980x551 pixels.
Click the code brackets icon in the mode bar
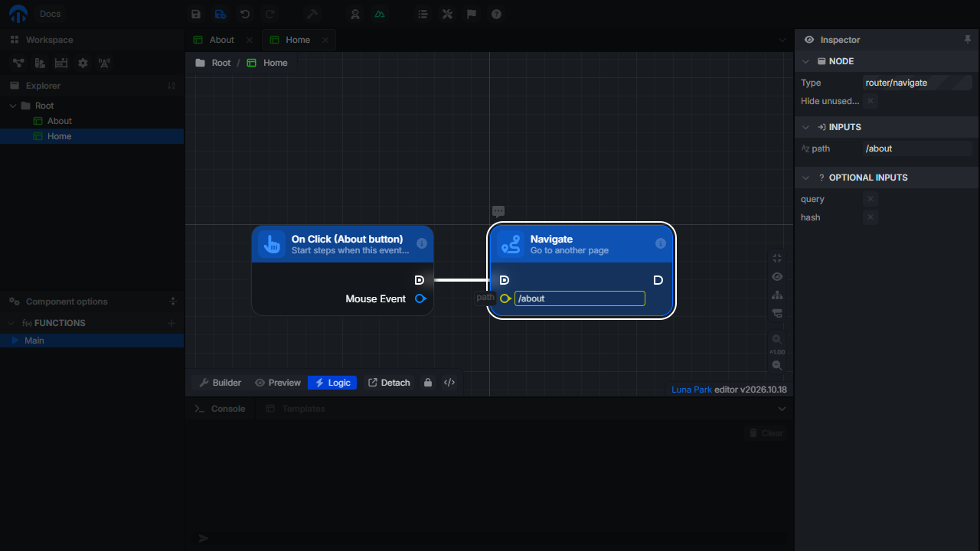click(x=449, y=383)
